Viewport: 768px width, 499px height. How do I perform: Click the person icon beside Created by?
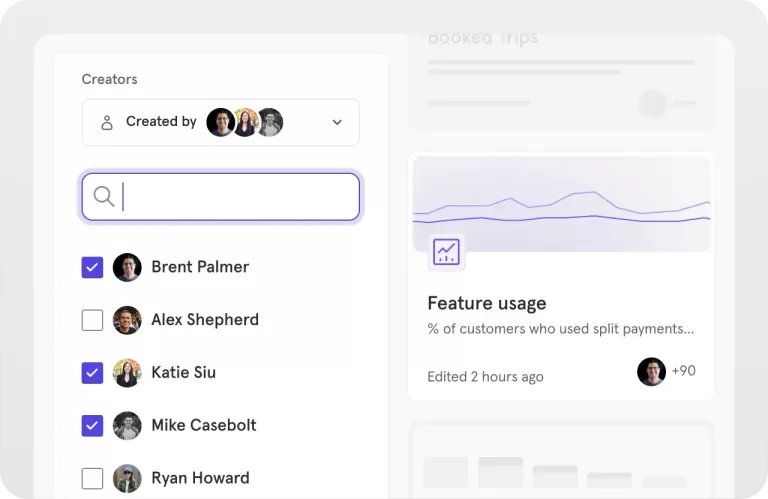[x=107, y=122]
